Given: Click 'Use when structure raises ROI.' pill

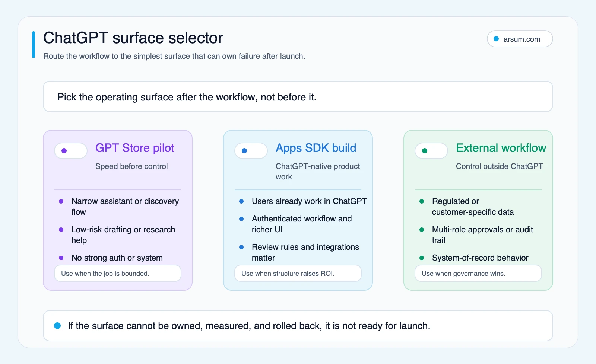Looking at the screenshot, I should pyautogui.click(x=298, y=273).
